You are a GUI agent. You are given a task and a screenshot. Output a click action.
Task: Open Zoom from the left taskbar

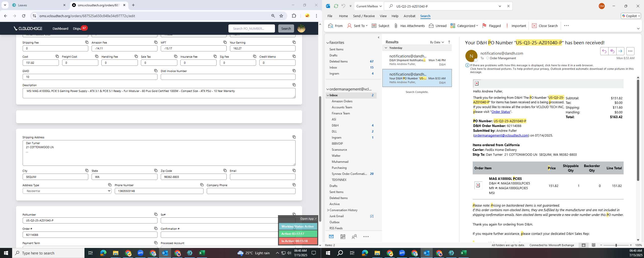click(x=140, y=253)
